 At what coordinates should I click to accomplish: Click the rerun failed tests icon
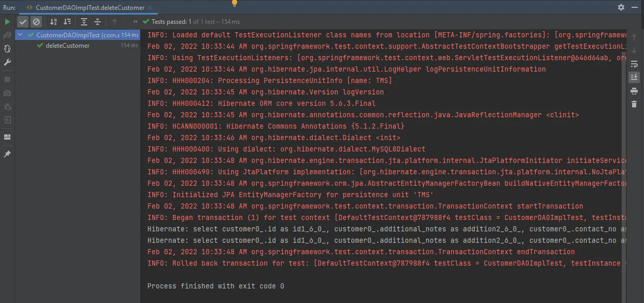pos(7,35)
